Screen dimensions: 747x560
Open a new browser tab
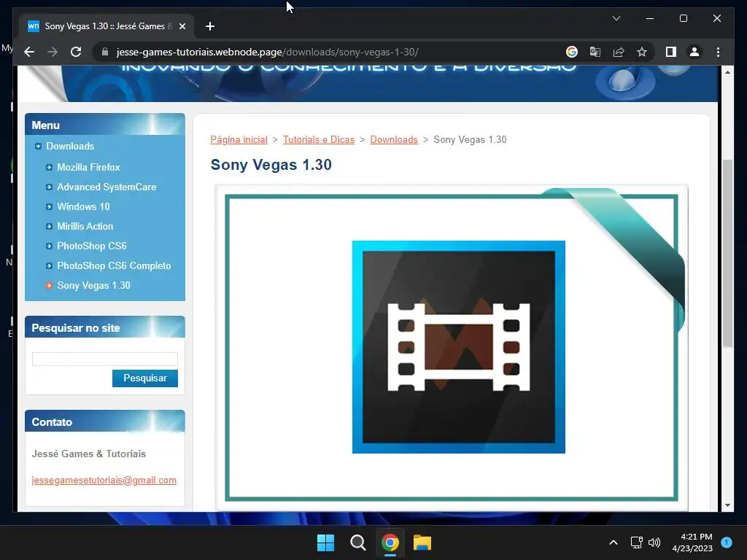[x=209, y=26]
